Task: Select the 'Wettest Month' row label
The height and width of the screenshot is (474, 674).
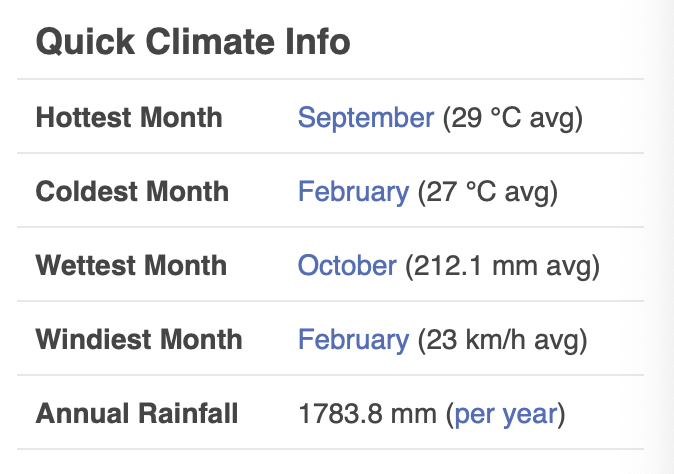Action: [x=131, y=266]
